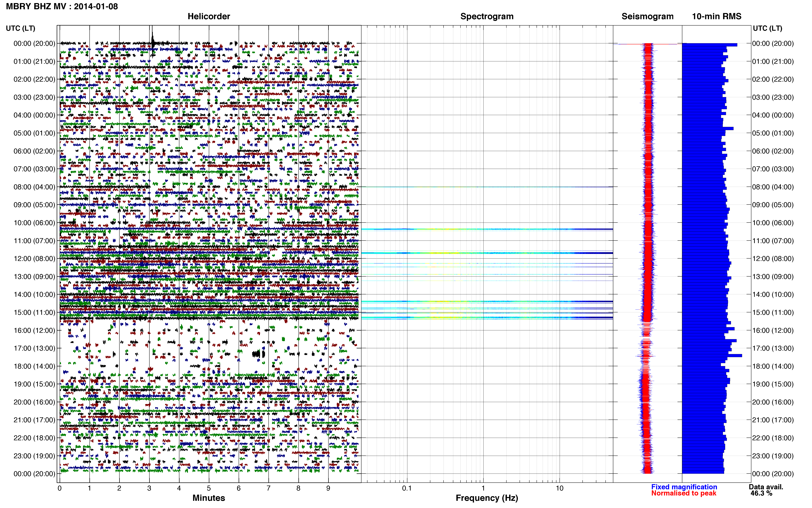Click left axis label "13:00 (09:00)"

pyautogui.click(x=34, y=277)
